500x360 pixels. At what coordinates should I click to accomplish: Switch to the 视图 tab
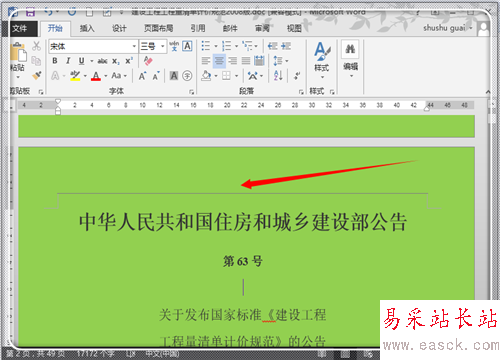pyautogui.click(x=294, y=29)
